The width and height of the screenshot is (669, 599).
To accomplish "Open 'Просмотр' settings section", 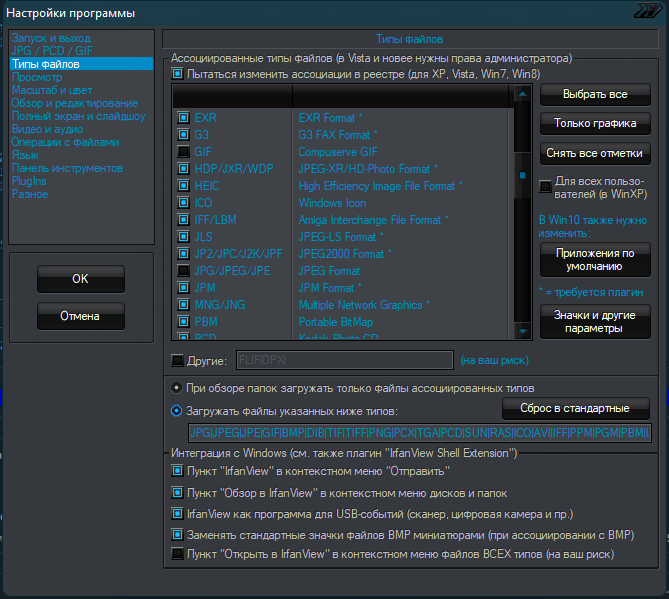I will coord(37,77).
